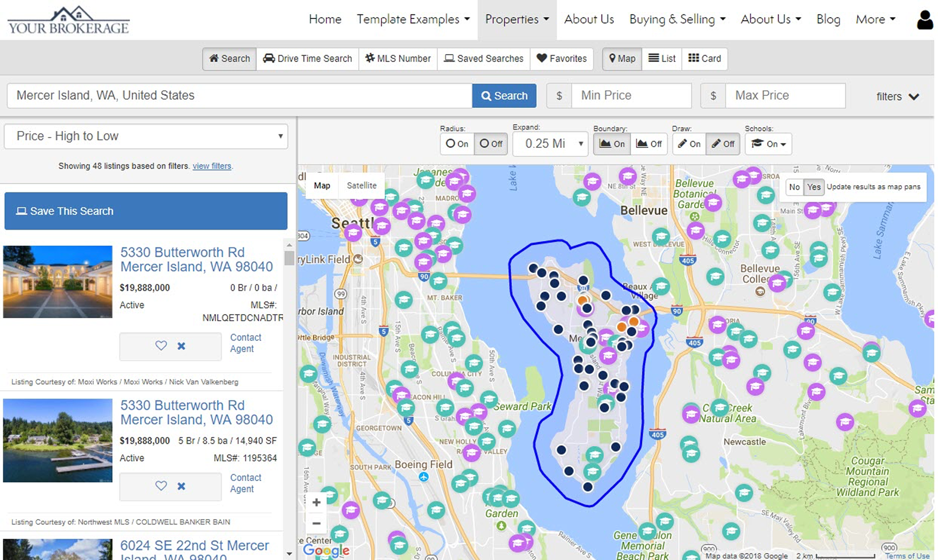The image size is (938, 560).
Task: Click the blue Search button
Action: pos(504,96)
